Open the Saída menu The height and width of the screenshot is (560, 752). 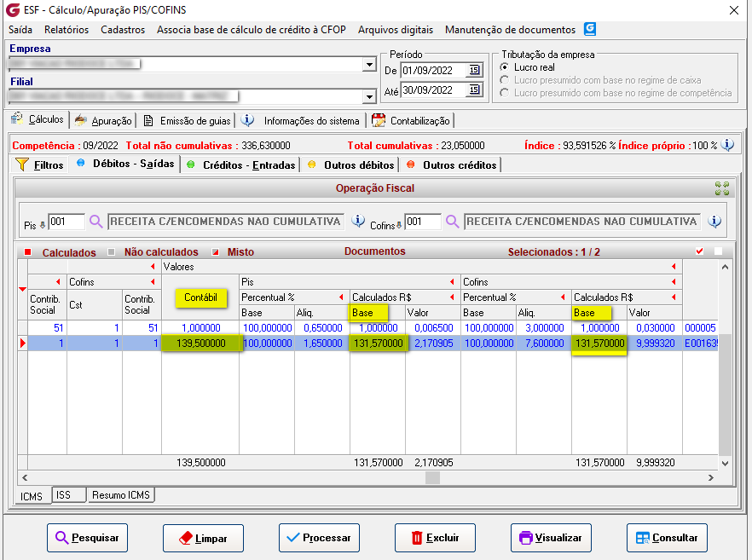click(x=20, y=30)
